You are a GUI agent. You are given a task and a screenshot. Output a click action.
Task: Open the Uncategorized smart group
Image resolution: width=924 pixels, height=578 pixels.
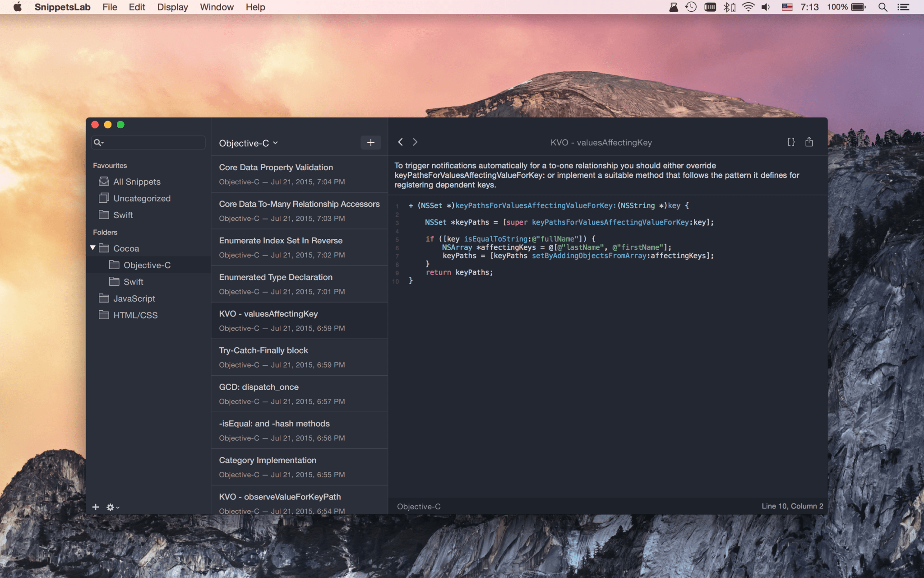pyautogui.click(x=141, y=198)
